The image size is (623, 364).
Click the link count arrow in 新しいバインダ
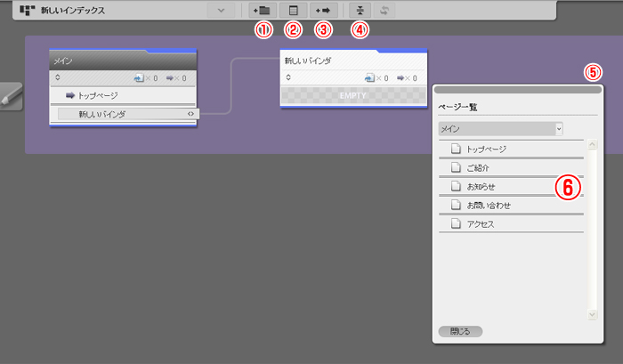tap(400, 78)
